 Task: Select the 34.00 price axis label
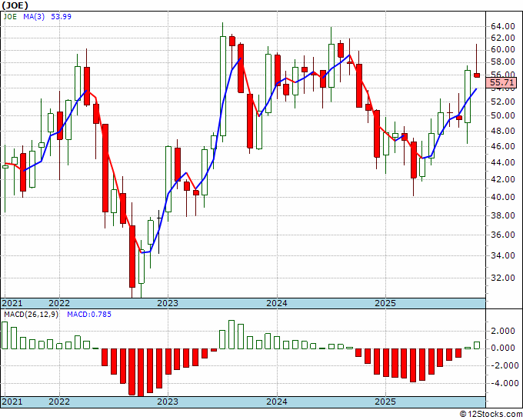coord(503,255)
